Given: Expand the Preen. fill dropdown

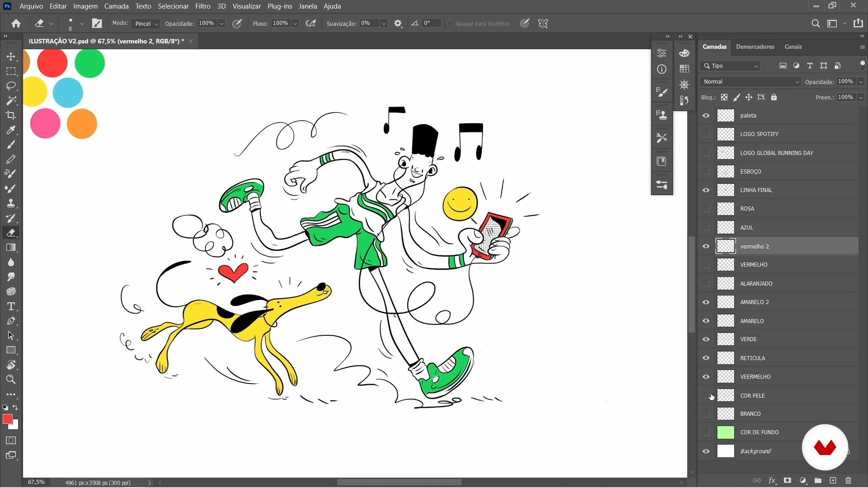Looking at the screenshot, I should coord(861,97).
